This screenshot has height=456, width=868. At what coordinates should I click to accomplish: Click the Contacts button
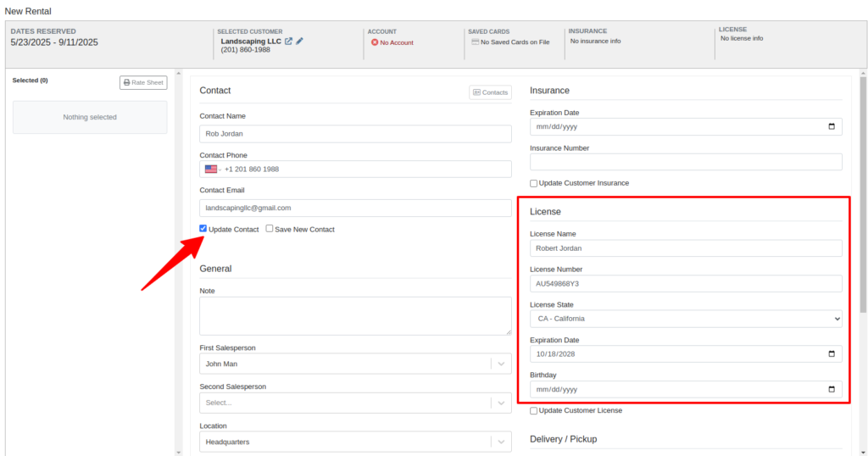coord(491,92)
